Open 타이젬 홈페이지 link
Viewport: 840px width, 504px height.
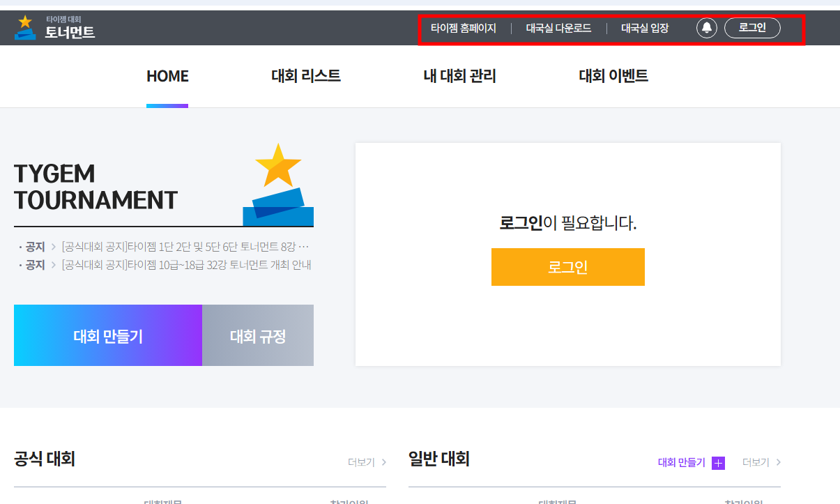click(464, 29)
